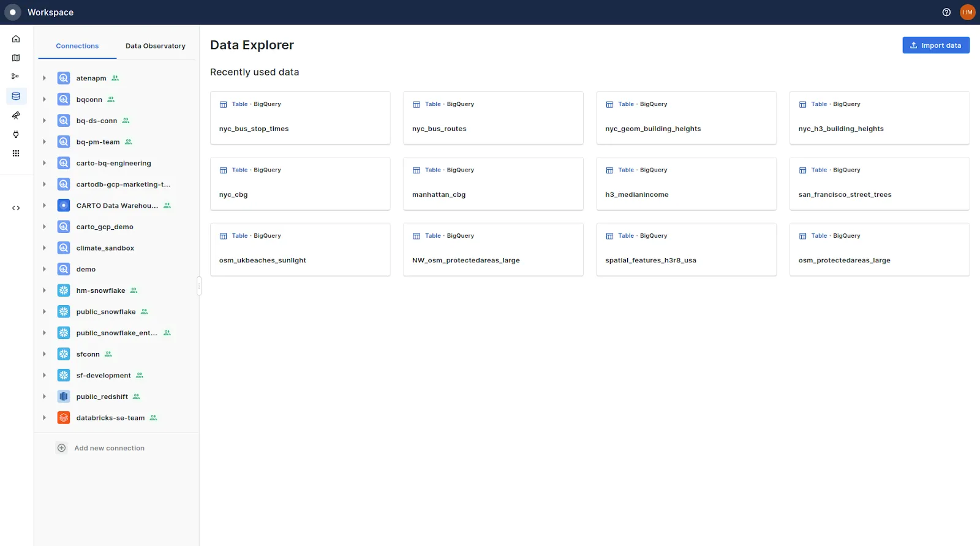The image size is (980, 546).
Task: Expand the atenapm connection
Action: (44, 78)
